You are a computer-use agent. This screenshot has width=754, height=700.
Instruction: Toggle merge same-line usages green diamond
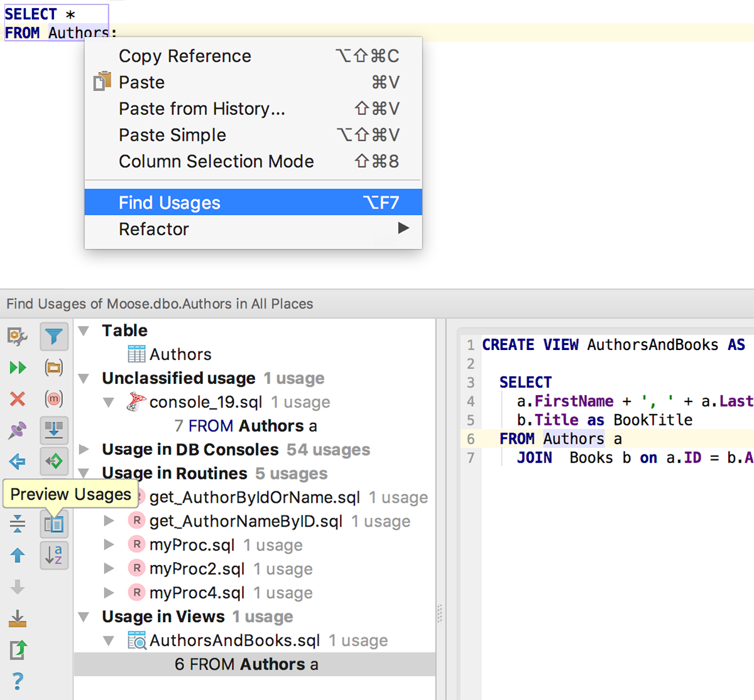point(54,461)
